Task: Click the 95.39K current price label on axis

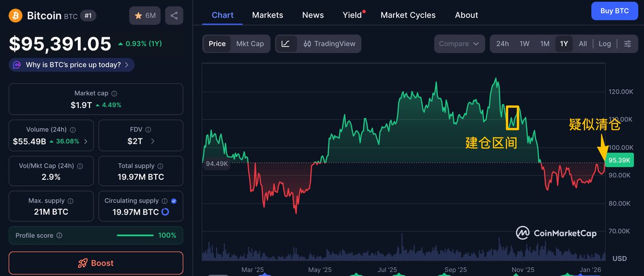Action: (620, 161)
